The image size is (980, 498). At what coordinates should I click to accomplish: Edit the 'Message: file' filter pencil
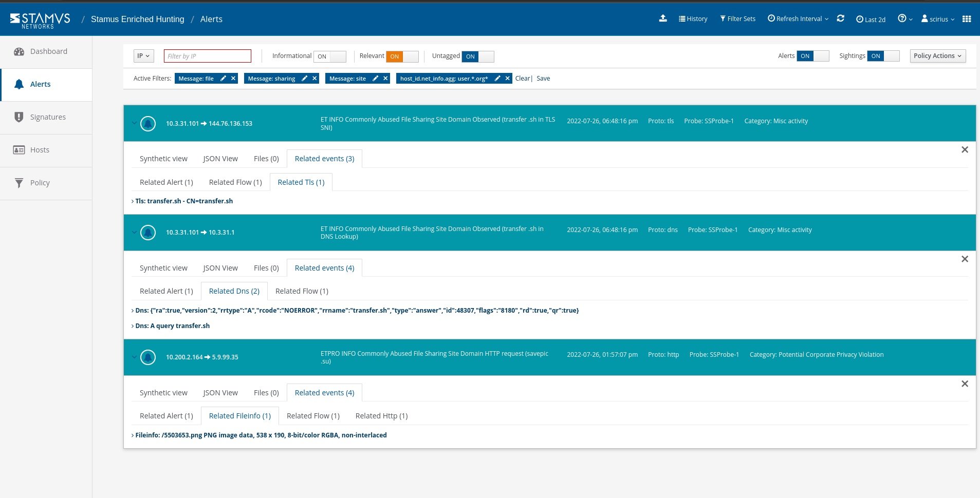pyautogui.click(x=223, y=79)
